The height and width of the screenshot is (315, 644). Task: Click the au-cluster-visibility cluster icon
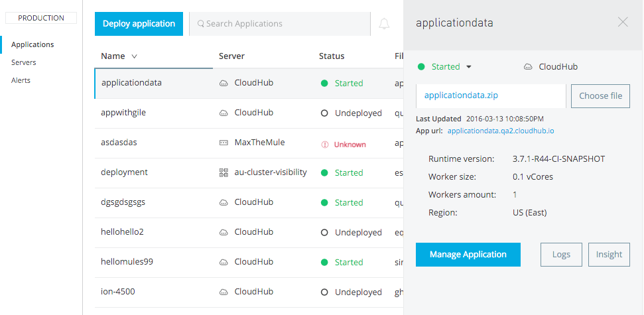224,172
